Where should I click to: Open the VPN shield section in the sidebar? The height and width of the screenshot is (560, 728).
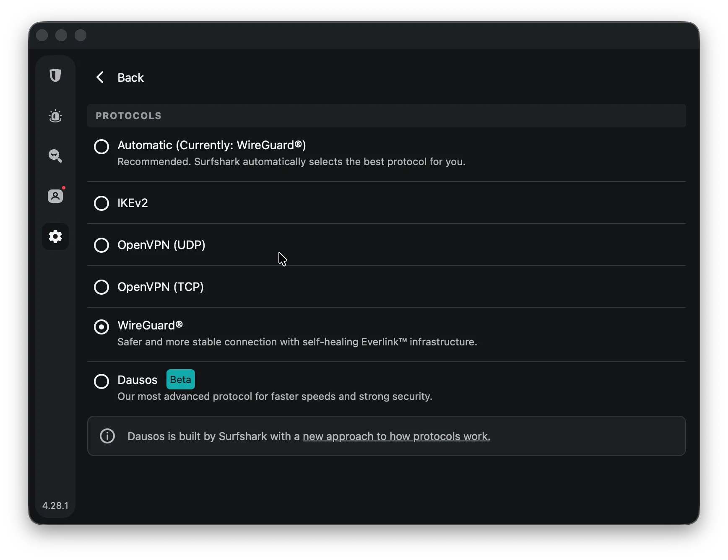pyautogui.click(x=55, y=75)
